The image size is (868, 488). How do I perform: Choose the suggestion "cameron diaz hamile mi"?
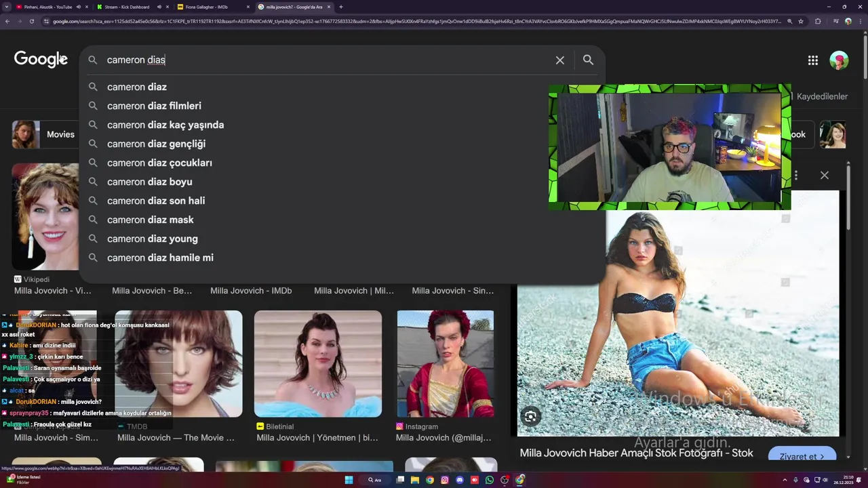click(342, 258)
